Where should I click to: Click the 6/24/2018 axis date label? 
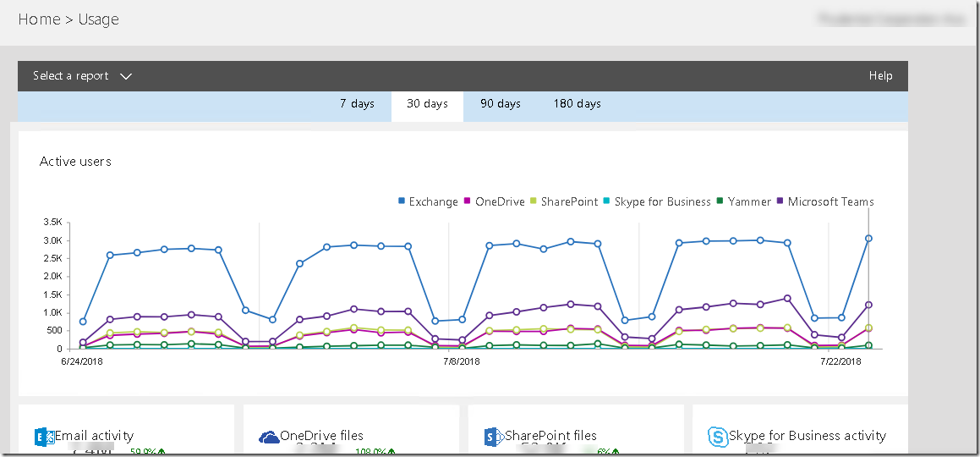[83, 361]
